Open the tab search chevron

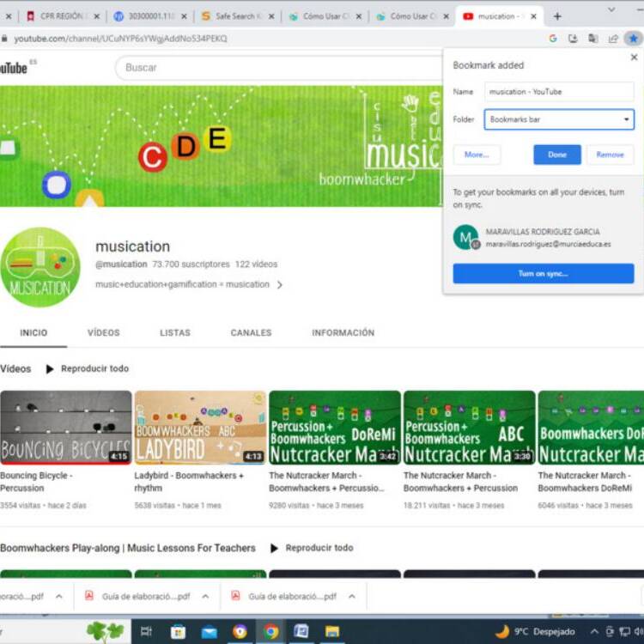point(611,9)
